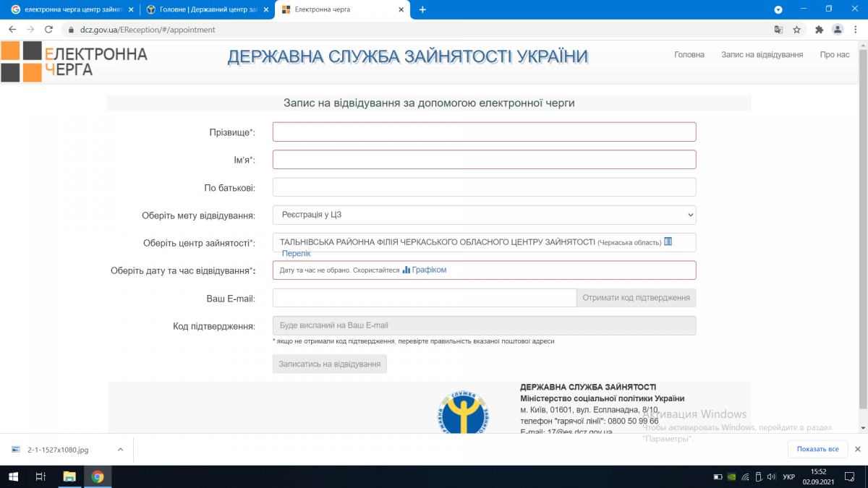Open File Explorer from the taskbar
Viewport: 868px width, 488px height.
69,476
